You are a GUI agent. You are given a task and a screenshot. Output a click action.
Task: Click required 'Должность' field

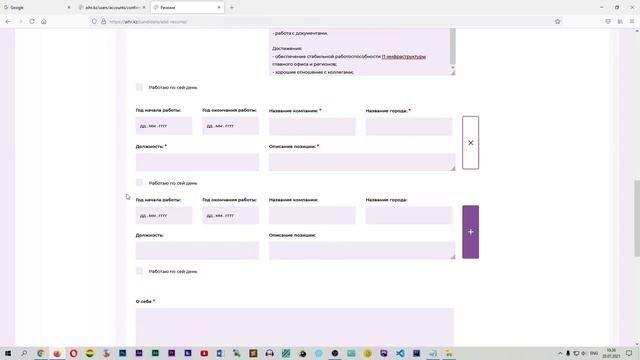coord(197,162)
